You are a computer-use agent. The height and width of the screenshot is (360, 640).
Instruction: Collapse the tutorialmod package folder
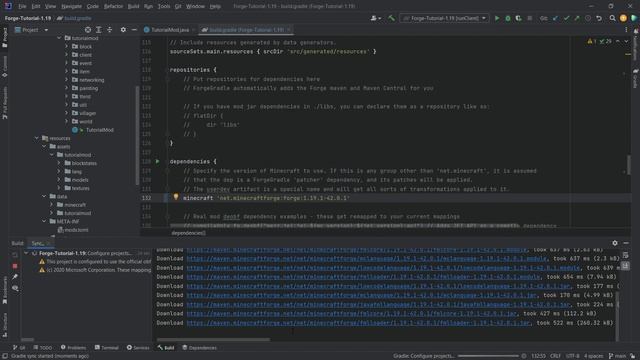tap(59, 38)
